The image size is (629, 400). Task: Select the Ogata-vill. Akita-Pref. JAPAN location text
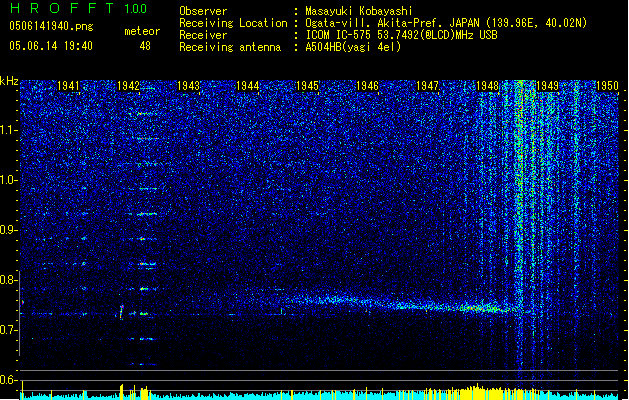[x=446, y=23]
